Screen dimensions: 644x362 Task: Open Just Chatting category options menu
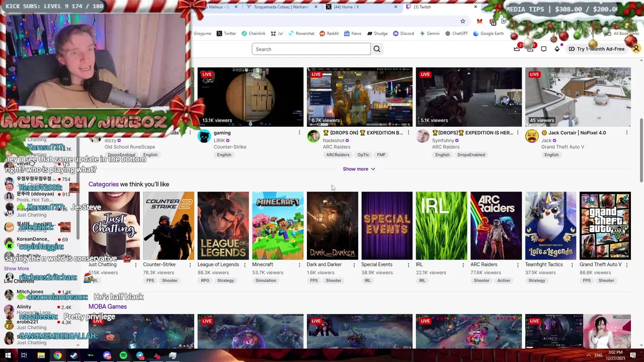point(136,264)
